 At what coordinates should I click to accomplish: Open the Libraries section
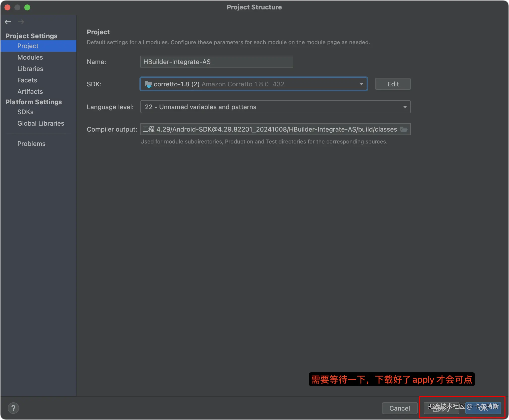point(30,69)
